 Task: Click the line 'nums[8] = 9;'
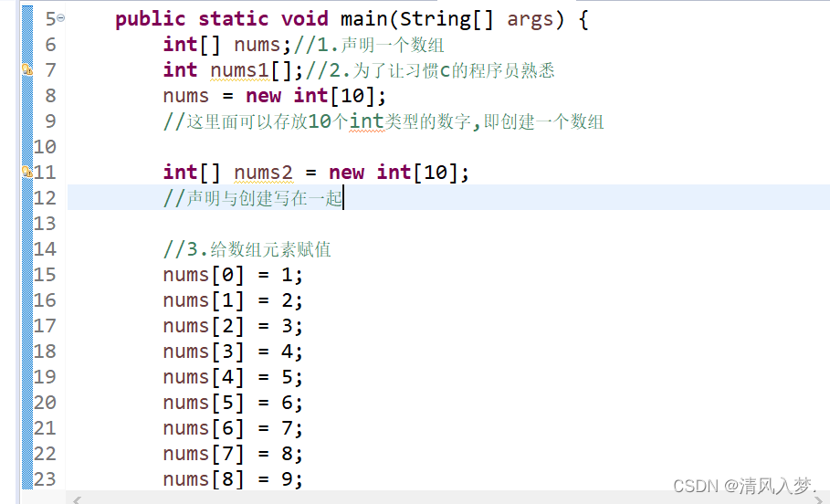click(233, 478)
